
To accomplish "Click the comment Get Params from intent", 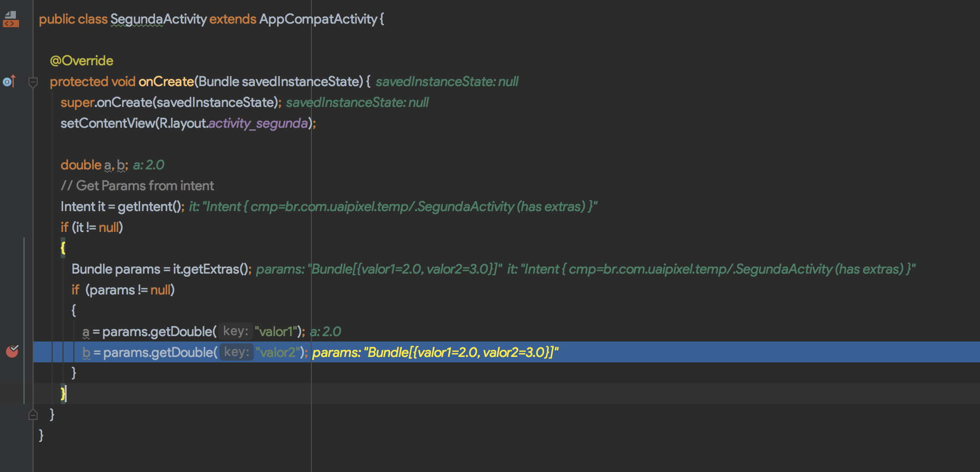I will (x=137, y=186).
